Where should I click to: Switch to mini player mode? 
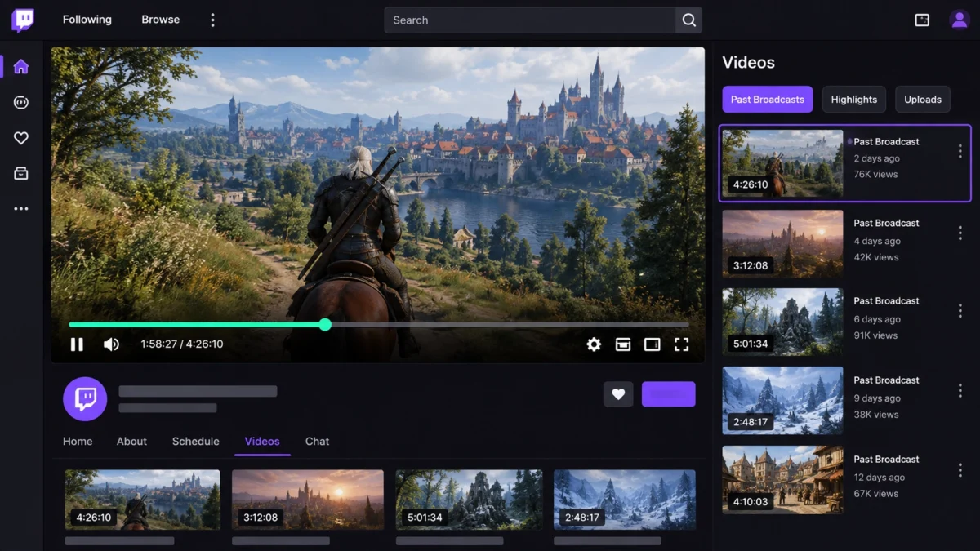pyautogui.click(x=623, y=344)
